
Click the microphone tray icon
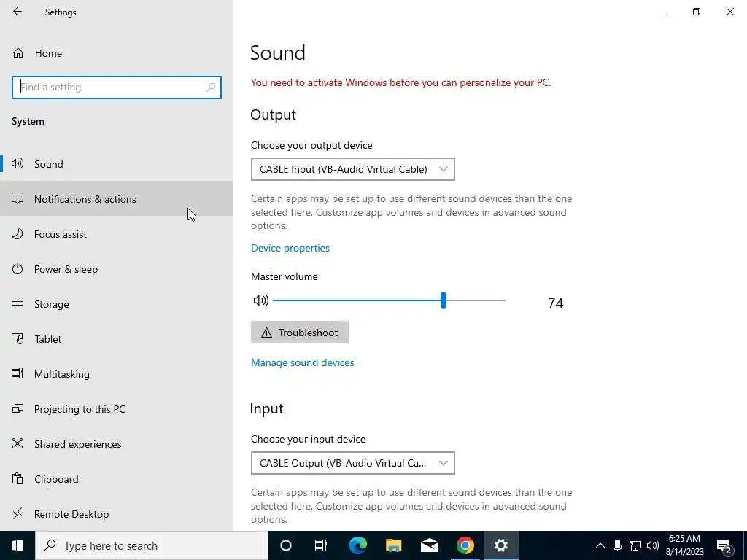pos(617,545)
